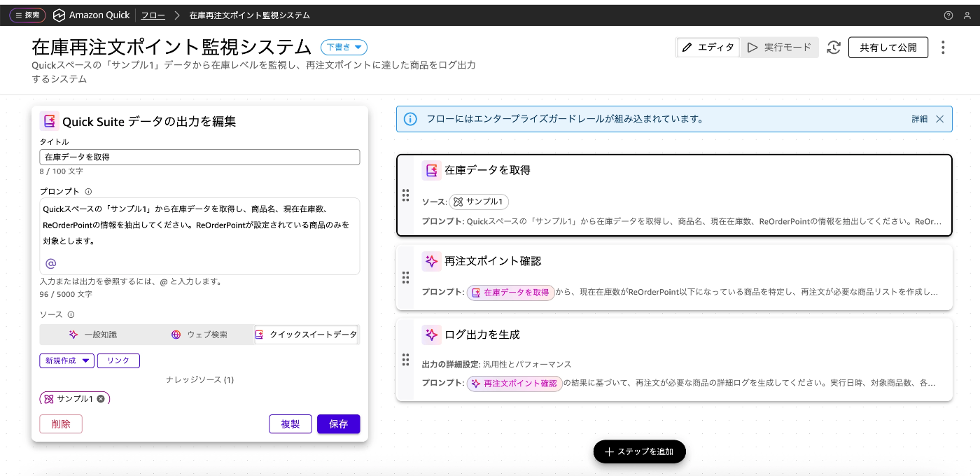Click ステップを追加 button
Screen dimensions: 980x476
[639, 451]
